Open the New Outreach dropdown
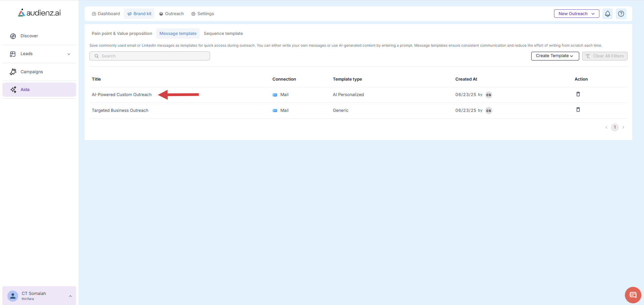 coord(577,14)
